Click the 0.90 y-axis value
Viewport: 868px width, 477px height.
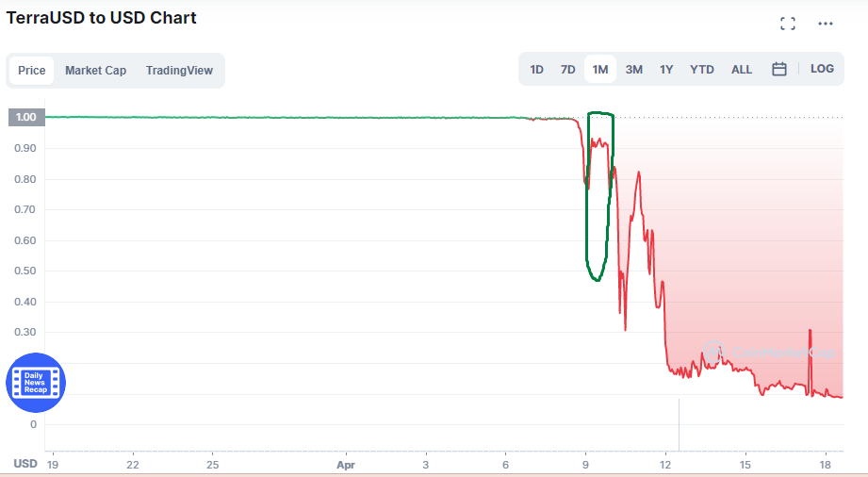25,148
